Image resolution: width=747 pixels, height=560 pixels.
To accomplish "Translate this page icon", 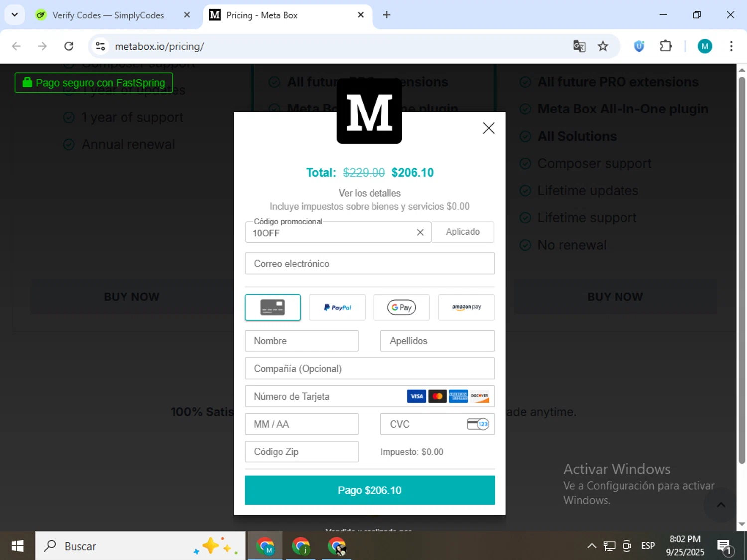I will (579, 46).
